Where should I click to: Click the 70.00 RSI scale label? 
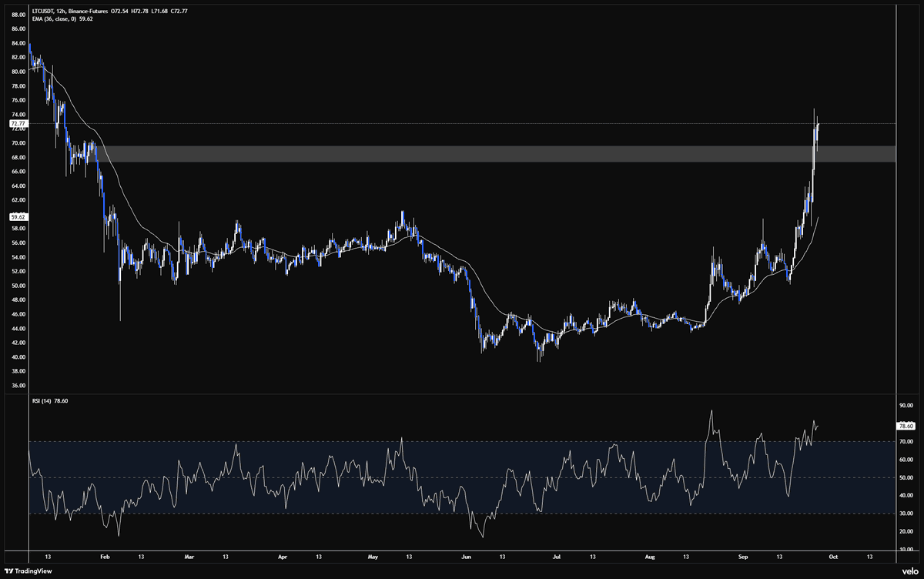pos(906,441)
